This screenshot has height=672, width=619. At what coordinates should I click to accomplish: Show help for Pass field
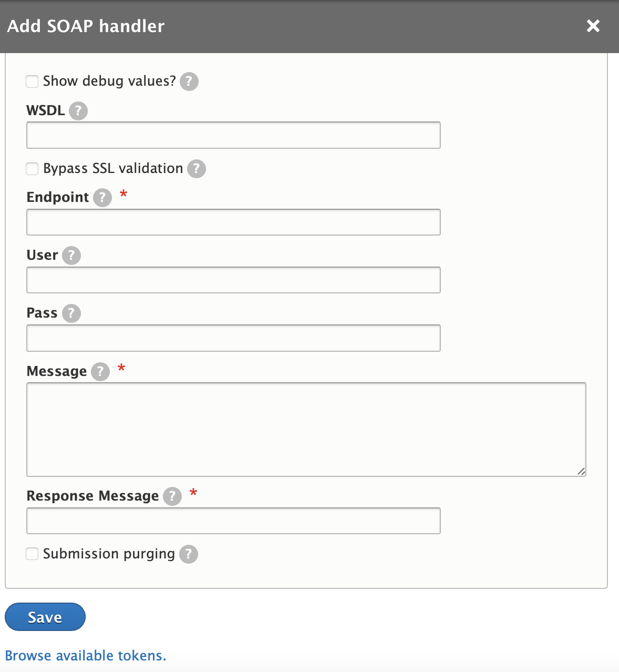71,313
